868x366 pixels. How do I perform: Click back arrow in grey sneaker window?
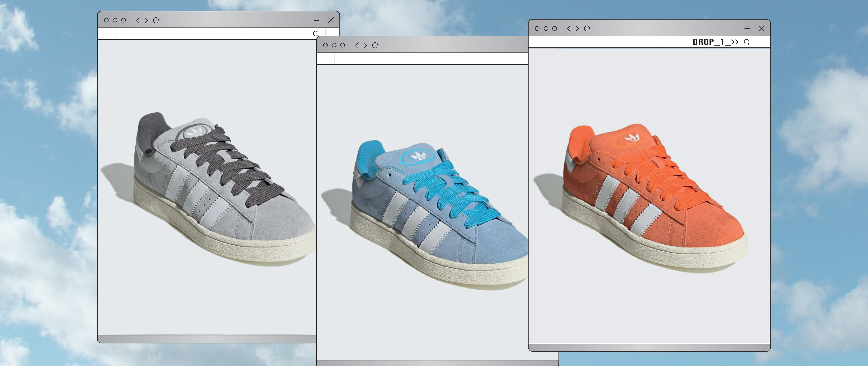(x=138, y=20)
